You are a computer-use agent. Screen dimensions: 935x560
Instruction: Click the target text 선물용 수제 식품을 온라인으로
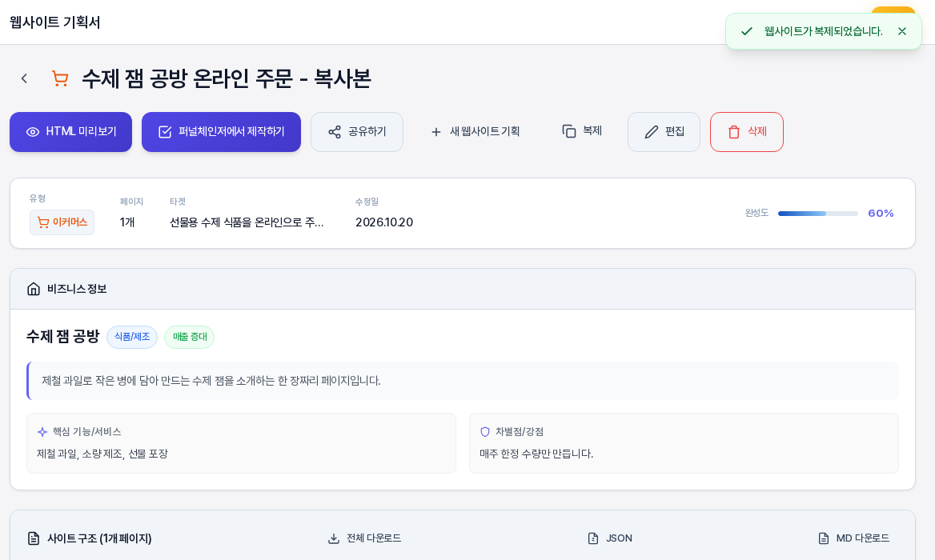pyautogui.click(x=247, y=222)
